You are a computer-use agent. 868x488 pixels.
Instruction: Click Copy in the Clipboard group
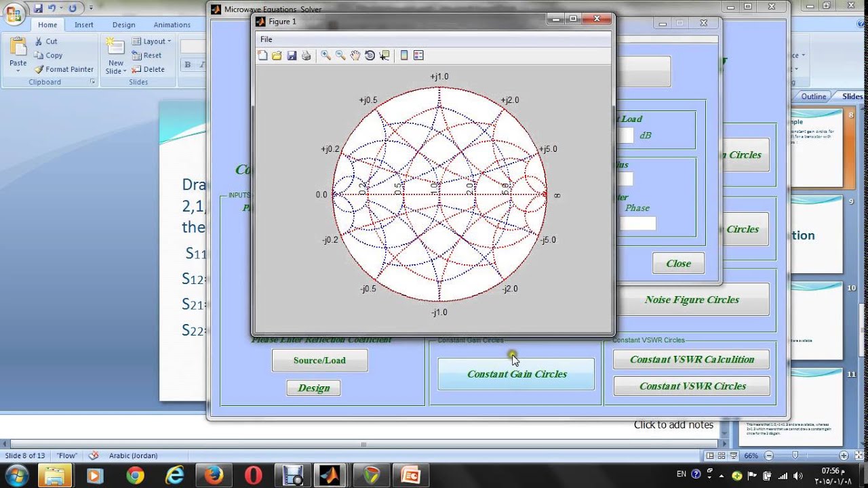(49, 56)
